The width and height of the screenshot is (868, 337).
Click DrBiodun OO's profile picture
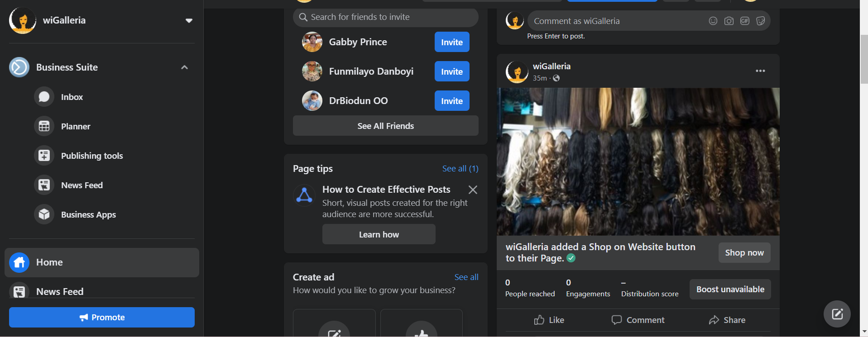coord(312,101)
